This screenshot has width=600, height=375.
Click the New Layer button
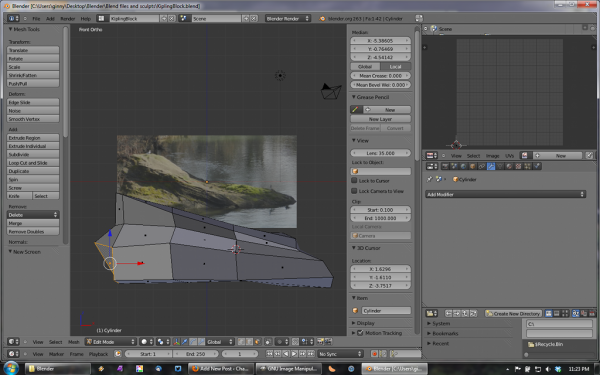[x=381, y=119]
